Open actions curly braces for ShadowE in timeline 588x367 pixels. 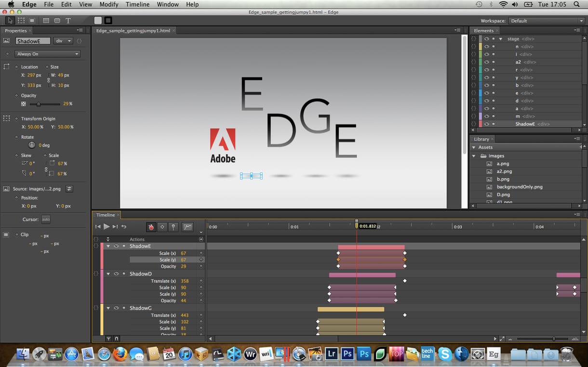(96, 246)
